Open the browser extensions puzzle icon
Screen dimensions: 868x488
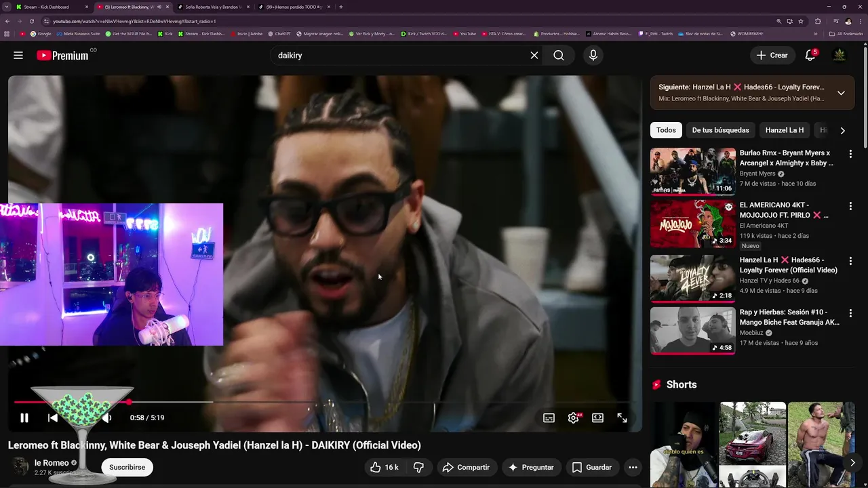coord(818,21)
